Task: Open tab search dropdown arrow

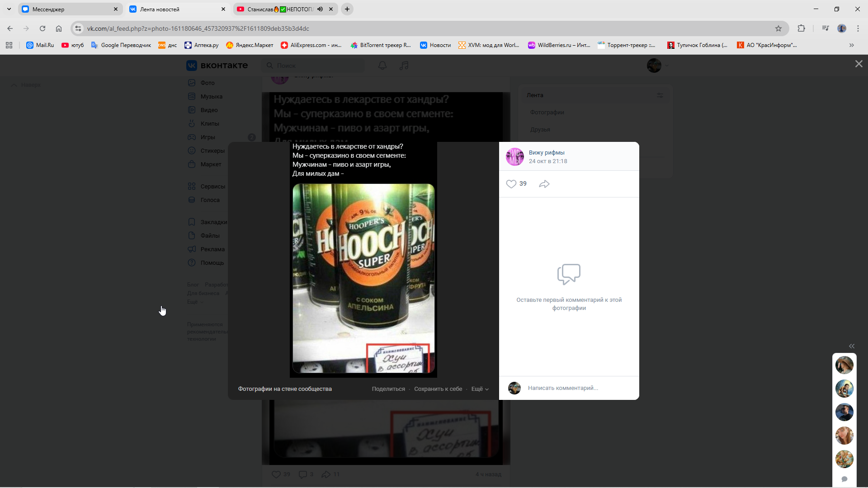Action: pyautogui.click(x=9, y=9)
